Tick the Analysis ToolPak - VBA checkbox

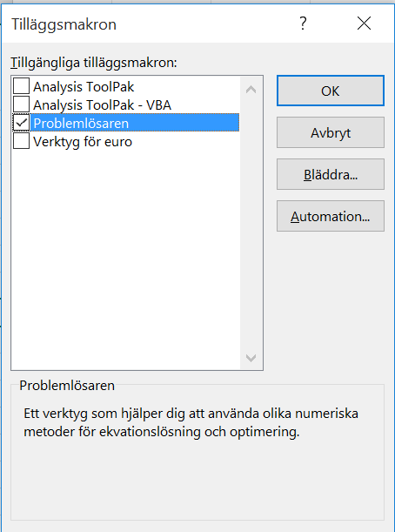click(x=22, y=104)
